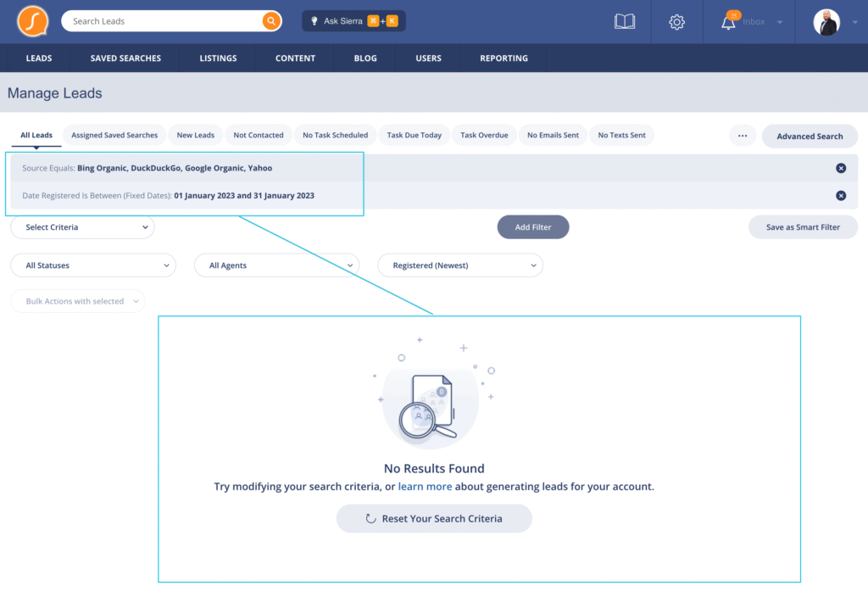Expand the Select Criteria dropdown

coord(82,227)
